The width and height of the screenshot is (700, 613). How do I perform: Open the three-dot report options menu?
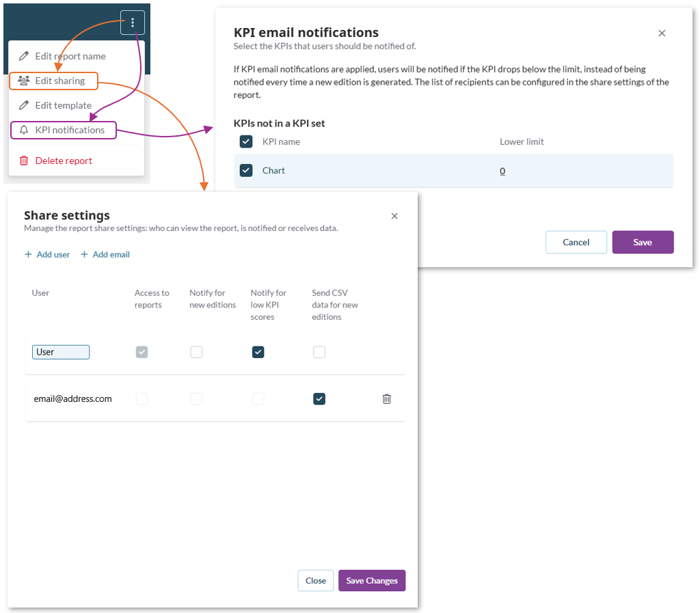pyautogui.click(x=133, y=23)
